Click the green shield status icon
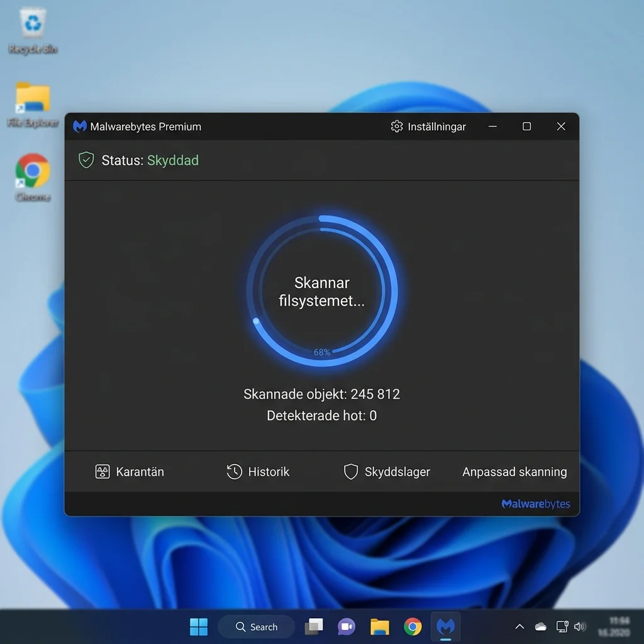This screenshot has width=644, height=644. point(86,160)
